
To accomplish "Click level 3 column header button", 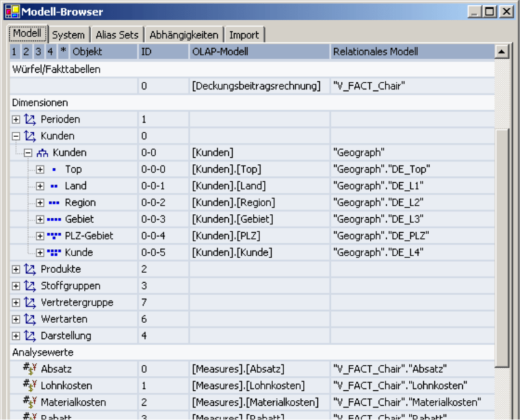I will [38, 51].
